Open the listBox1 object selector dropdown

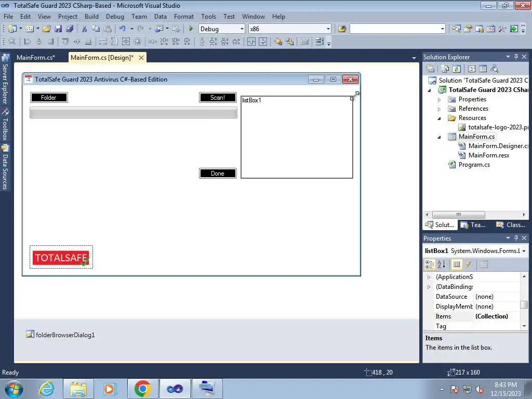click(x=524, y=251)
